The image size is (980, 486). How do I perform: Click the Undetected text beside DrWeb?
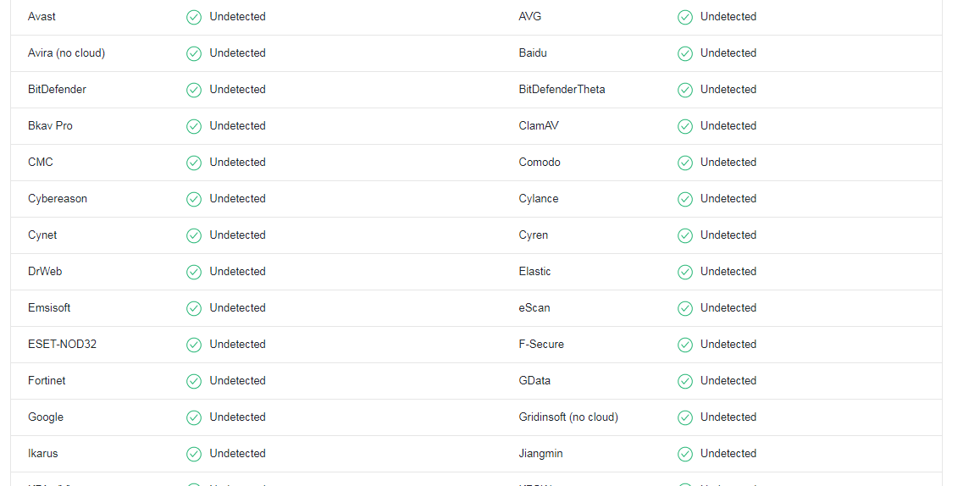click(237, 272)
